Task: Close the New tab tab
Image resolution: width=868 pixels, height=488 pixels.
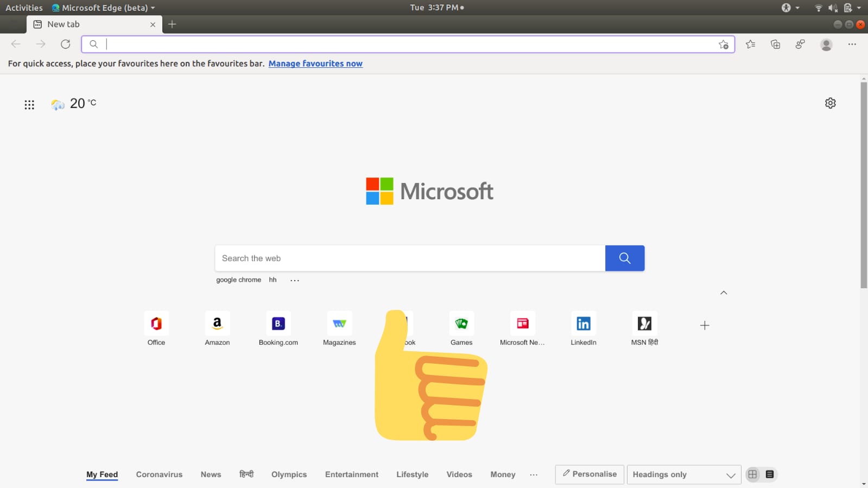Action: click(153, 24)
